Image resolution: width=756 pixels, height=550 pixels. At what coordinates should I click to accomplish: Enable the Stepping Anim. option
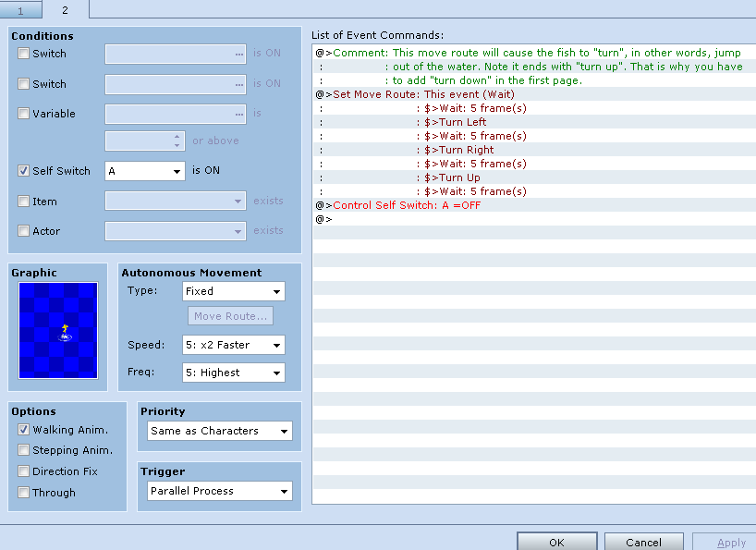pyautogui.click(x=23, y=450)
